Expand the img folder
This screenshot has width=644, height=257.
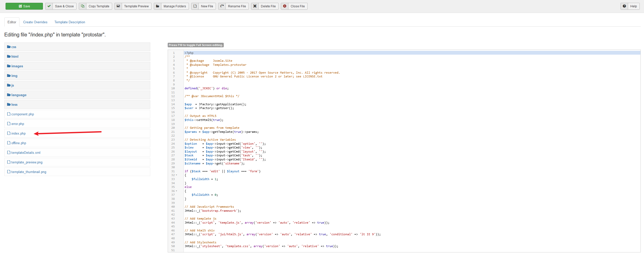[77, 76]
